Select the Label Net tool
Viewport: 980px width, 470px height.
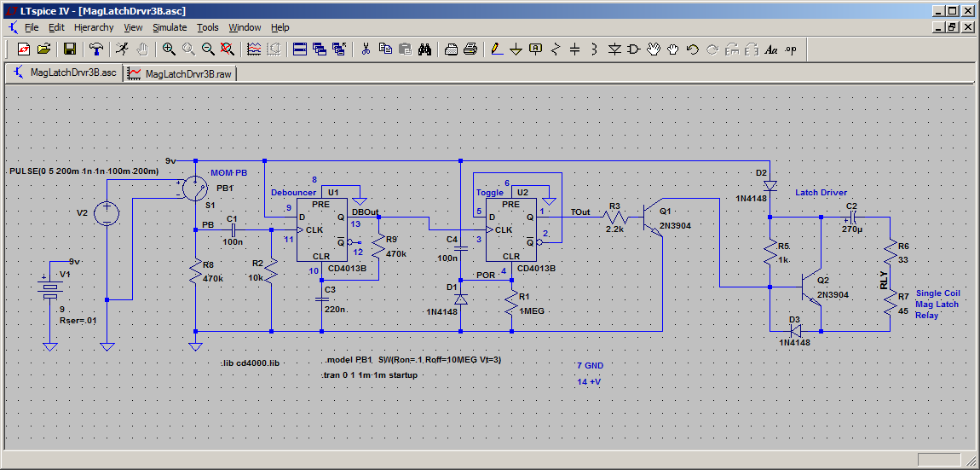tap(536, 49)
